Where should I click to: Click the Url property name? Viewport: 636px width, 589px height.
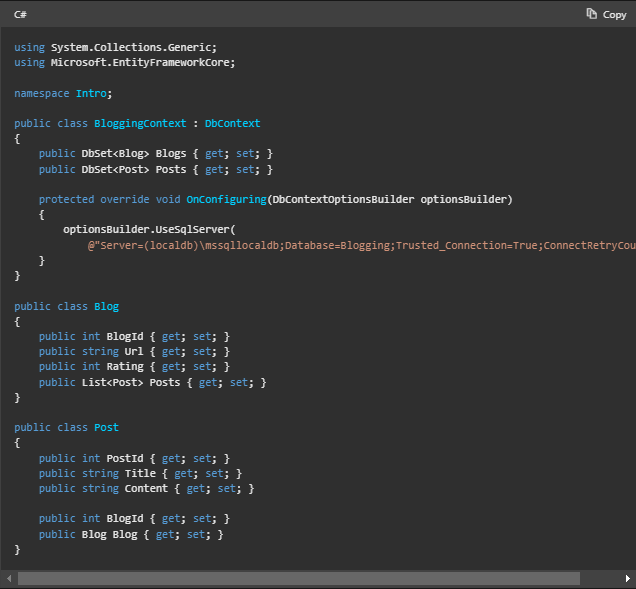point(134,352)
